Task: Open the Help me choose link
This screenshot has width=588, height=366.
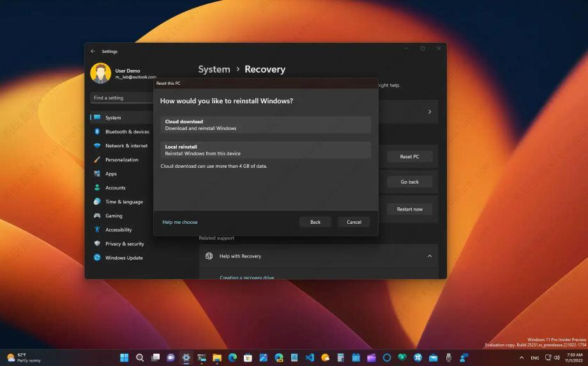Action: (x=180, y=222)
